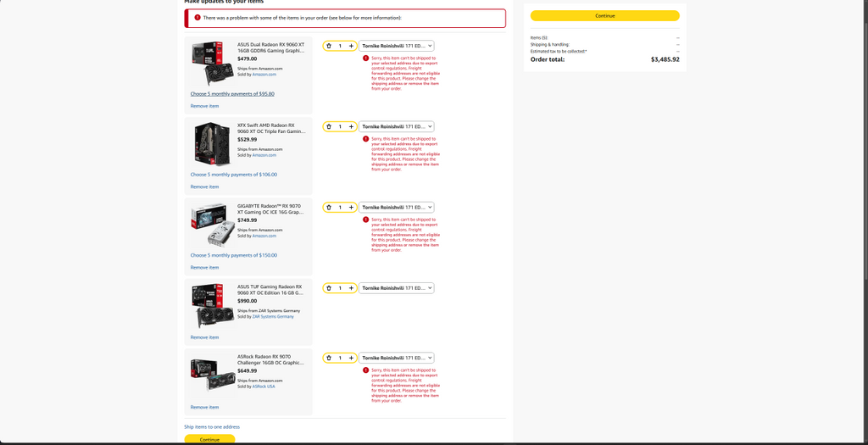Choose 5 monthly payments of $95.80
868x445 pixels.
[x=232, y=94]
